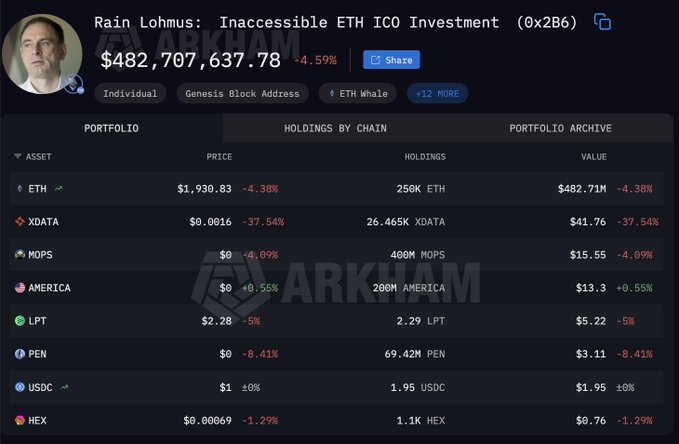Click the ETH Whale tag
Viewport: 679px width, 444px height.
pos(358,94)
